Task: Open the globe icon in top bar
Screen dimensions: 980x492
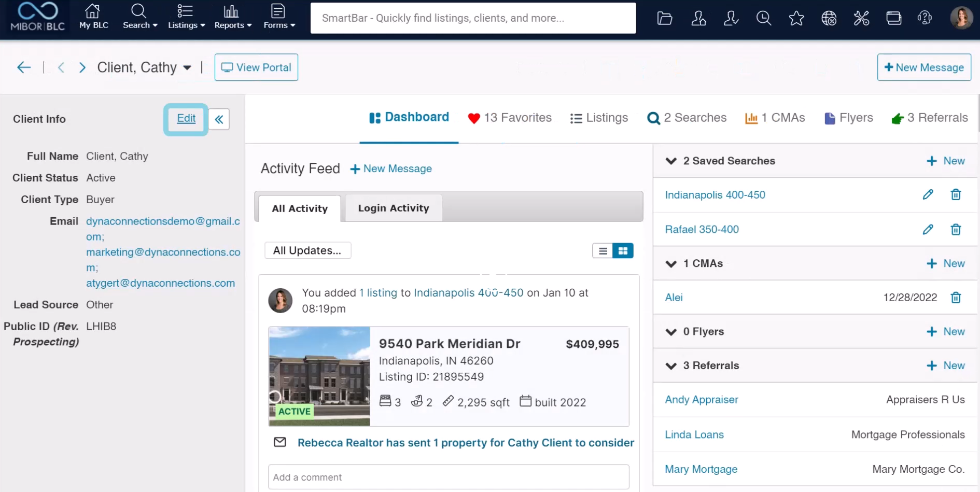Action: tap(829, 19)
